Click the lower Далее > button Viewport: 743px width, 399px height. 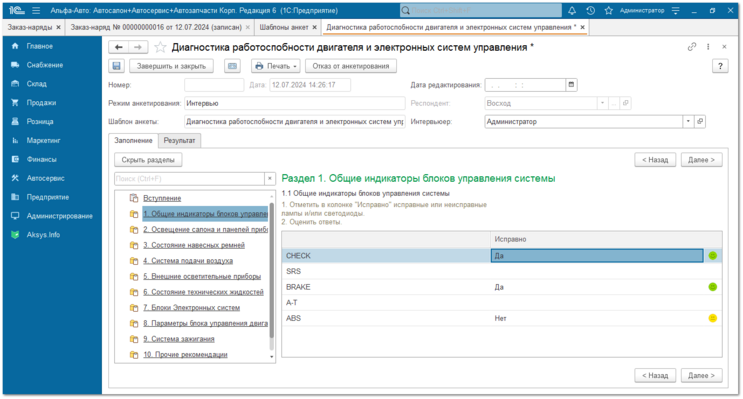click(x=701, y=375)
